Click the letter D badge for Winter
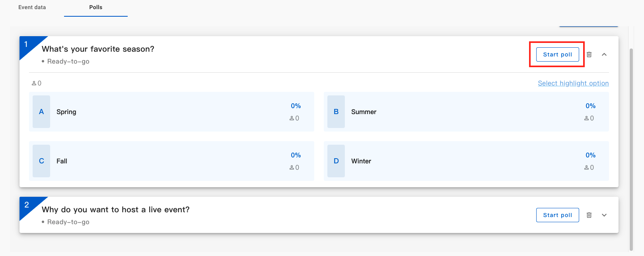 pos(336,161)
